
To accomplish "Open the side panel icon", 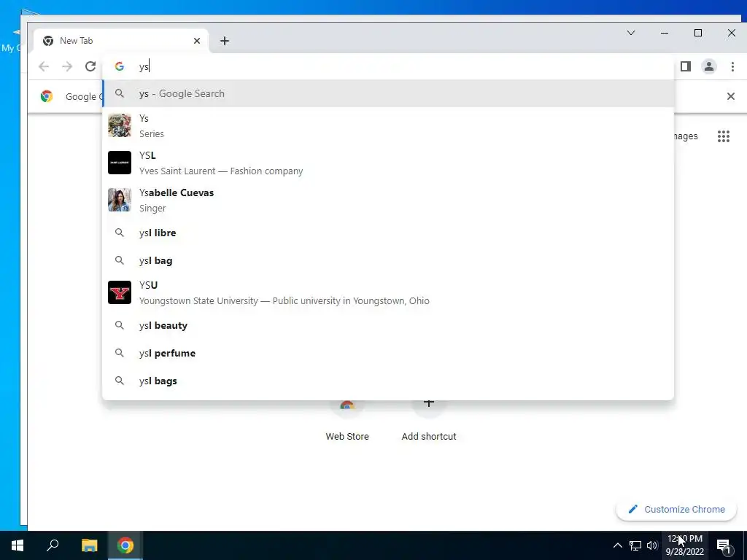I will coord(686,66).
